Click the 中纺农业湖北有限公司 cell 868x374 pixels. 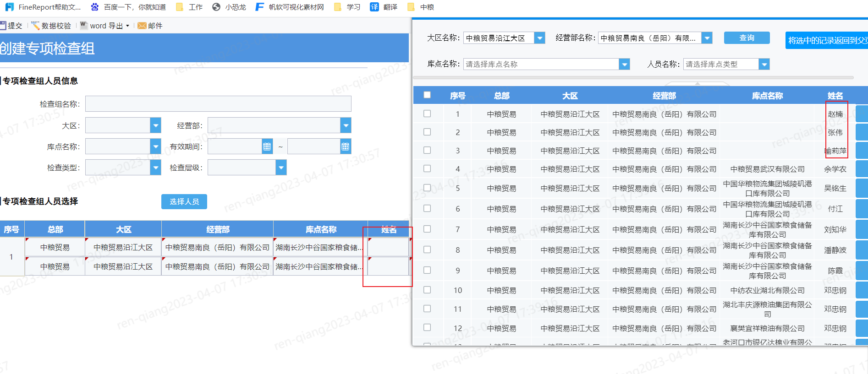(x=767, y=290)
